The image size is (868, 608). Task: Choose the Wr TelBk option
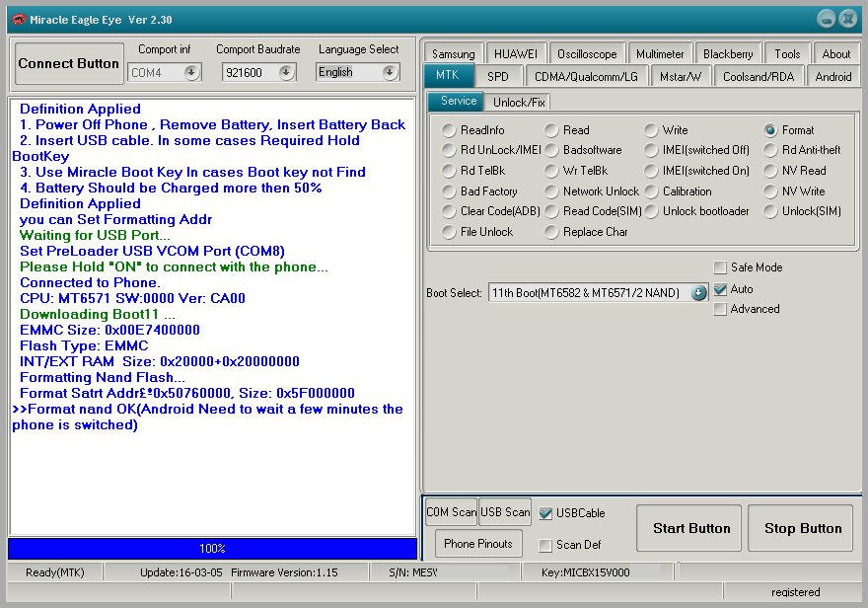click(576, 171)
